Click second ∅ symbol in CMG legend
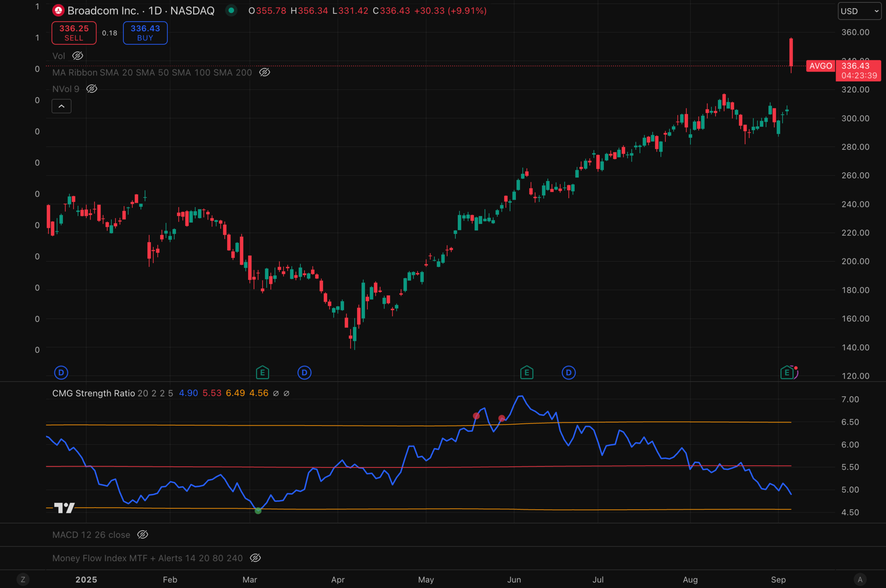Image resolution: width=886 pixels, height=588 pixels. [287, 393]
